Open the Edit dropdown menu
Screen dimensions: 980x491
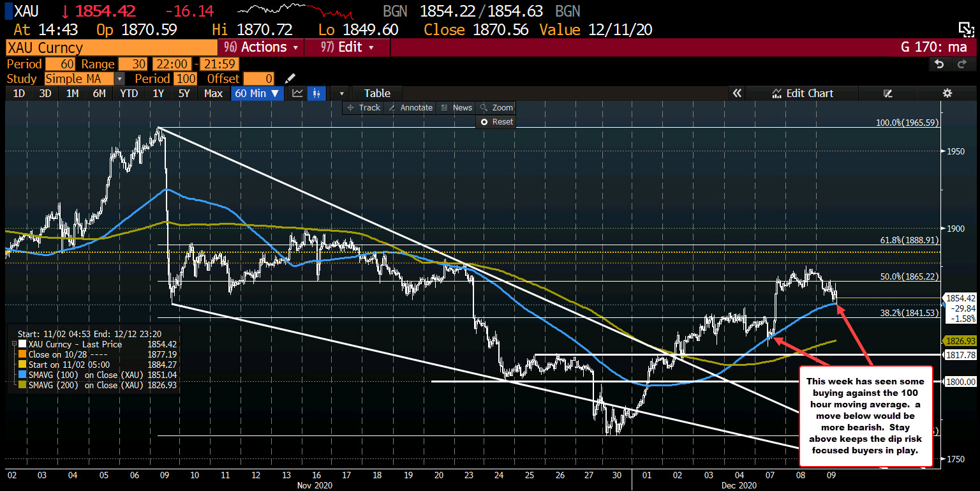point(346,47)
